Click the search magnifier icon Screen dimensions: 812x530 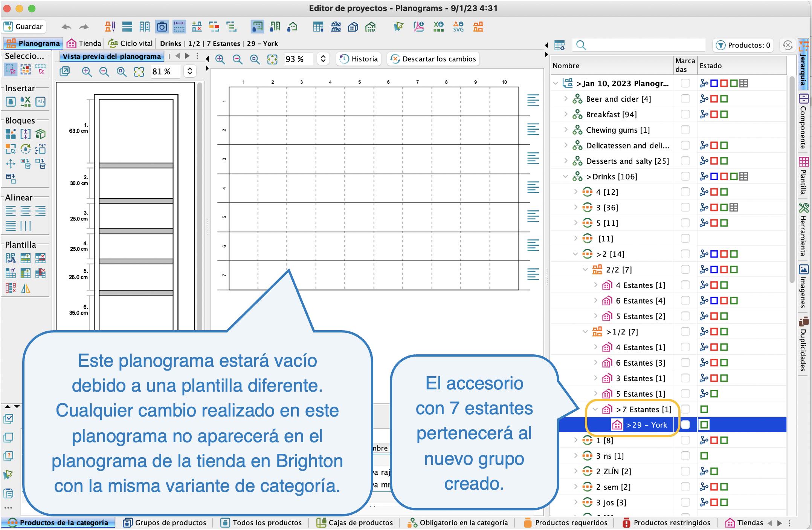581,45
